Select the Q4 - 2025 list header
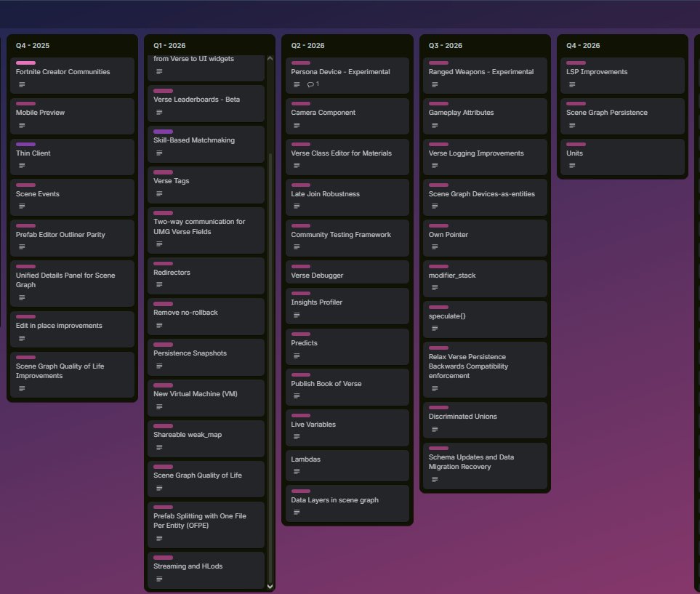Screen dimensions: 700x594 tap(33, 46)
